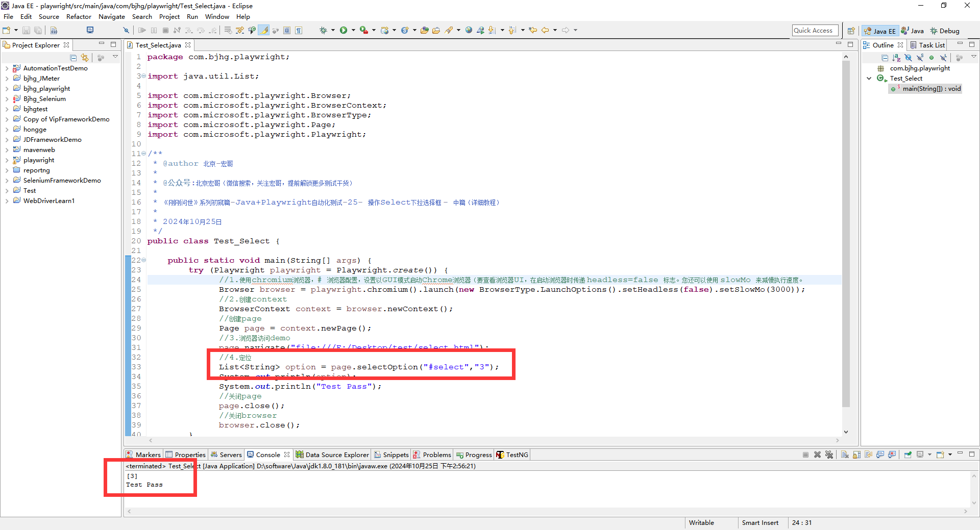Click the editor vertical scrollbar thumb
Viewport: 980px width, 530px height.
[846, 230]
